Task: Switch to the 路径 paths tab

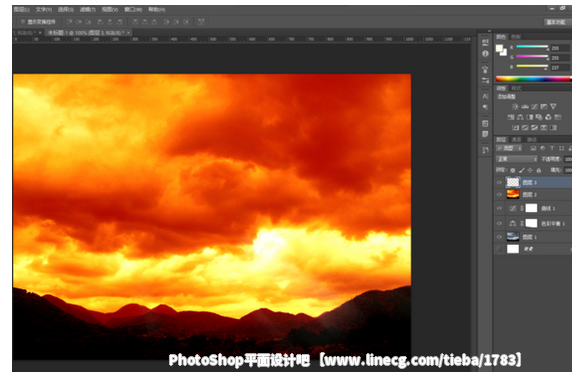Action: tap(531, 139)
